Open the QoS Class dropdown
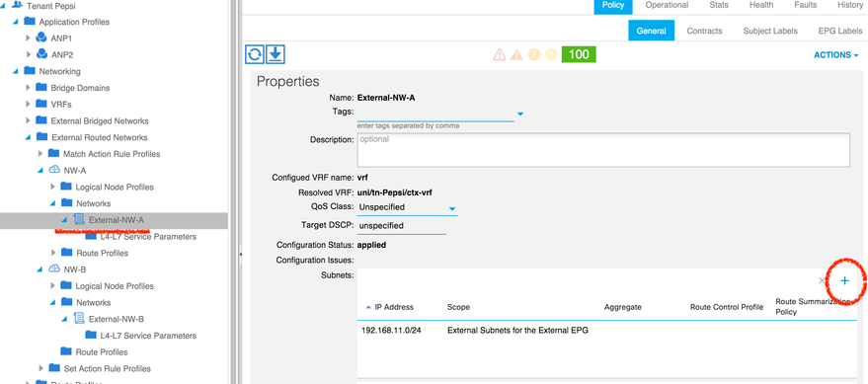 point(451,208)
